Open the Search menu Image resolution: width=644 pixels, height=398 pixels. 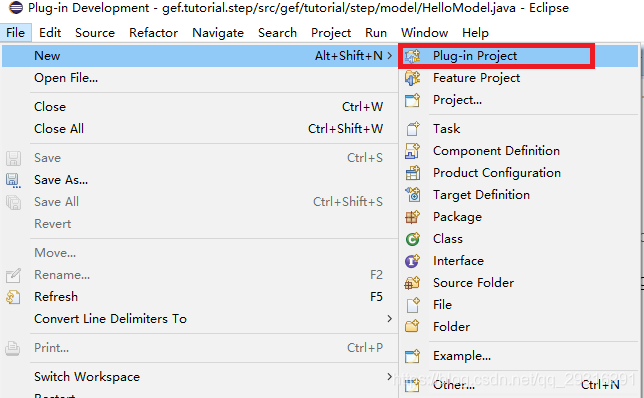(x=277, y=32)
